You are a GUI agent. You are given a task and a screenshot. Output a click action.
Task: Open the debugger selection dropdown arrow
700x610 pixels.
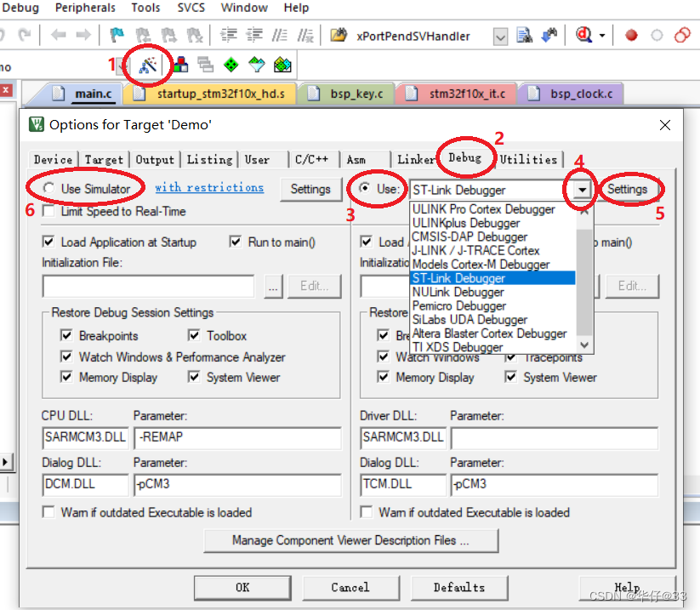point(582,190)
